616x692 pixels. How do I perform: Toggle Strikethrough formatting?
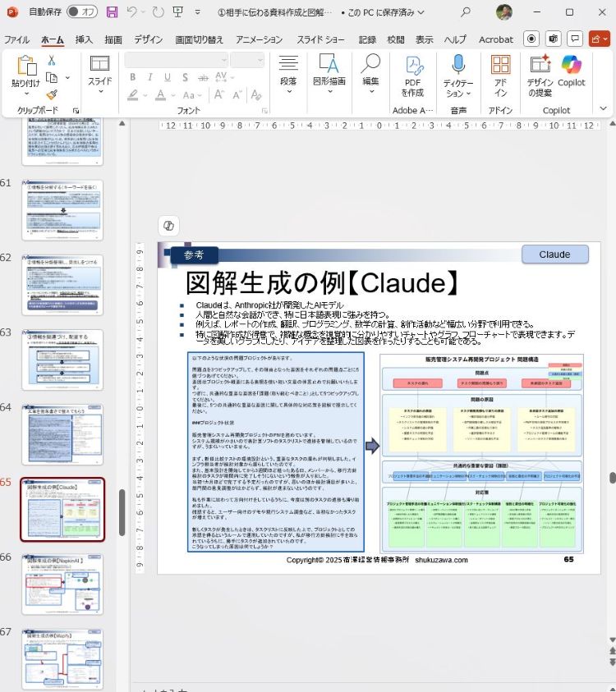203,78
